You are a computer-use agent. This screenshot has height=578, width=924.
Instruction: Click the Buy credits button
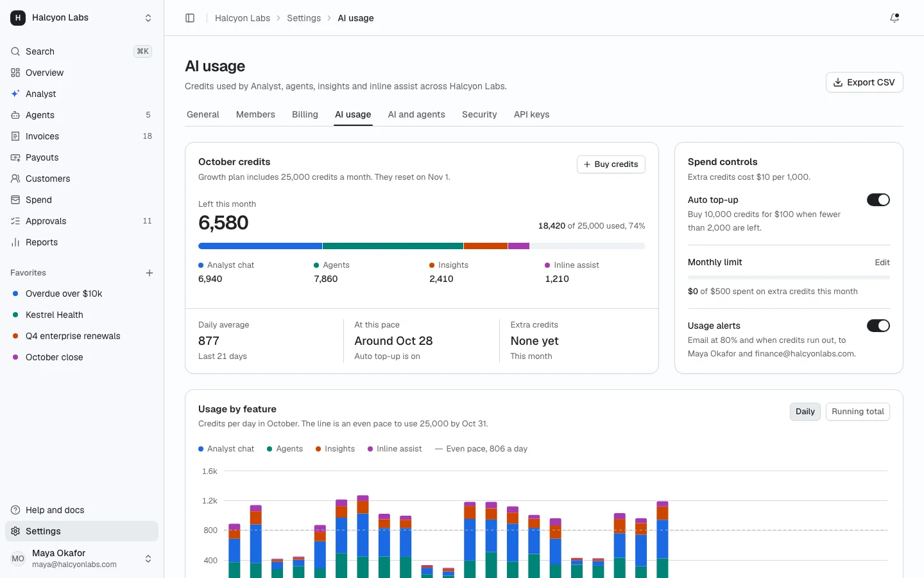(x=611, y=164)
